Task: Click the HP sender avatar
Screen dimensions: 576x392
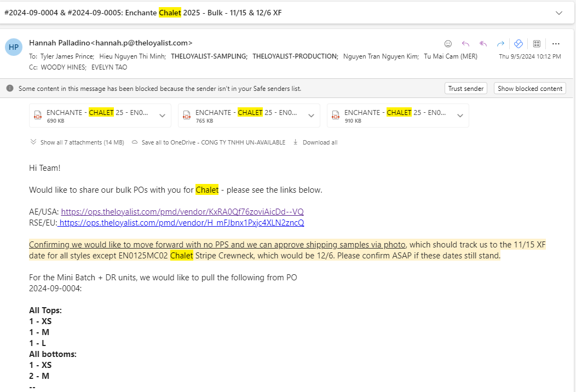Action: [14, 47]
